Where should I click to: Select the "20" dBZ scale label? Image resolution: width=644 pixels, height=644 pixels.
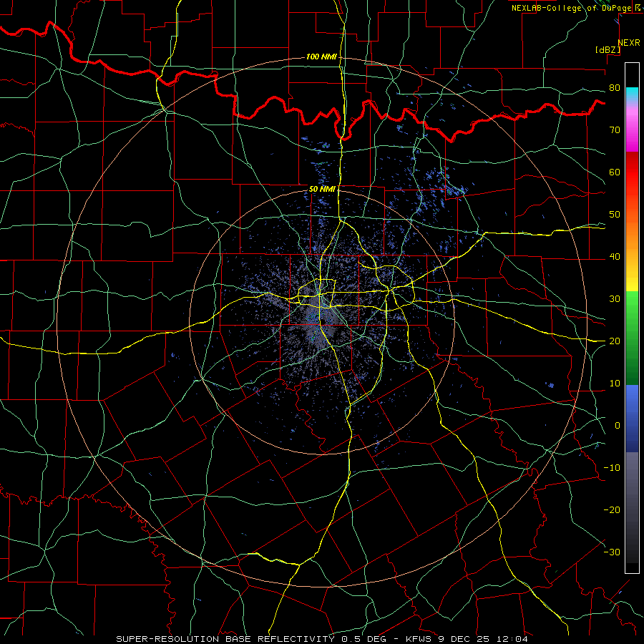point(615,341)
